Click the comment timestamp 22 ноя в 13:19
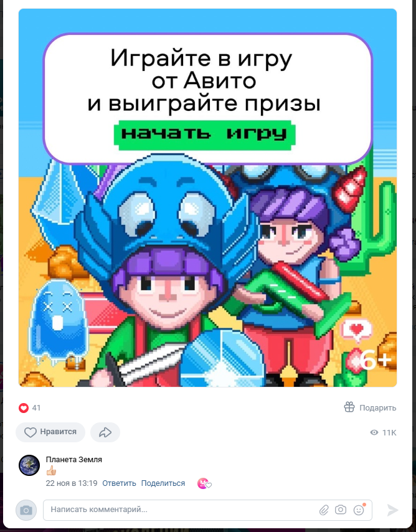The height and width of the screenshot is (532, 416). coord(72,483)
